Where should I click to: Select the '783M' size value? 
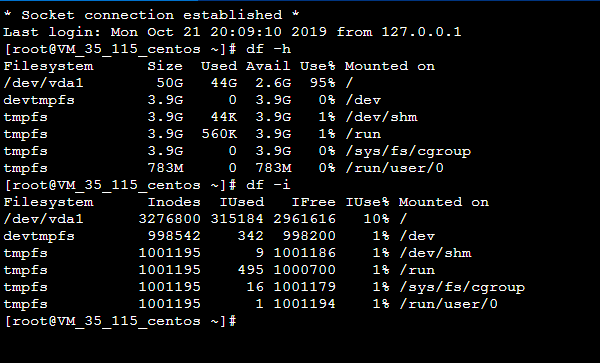pyautogui.click(x=165, y=168)
